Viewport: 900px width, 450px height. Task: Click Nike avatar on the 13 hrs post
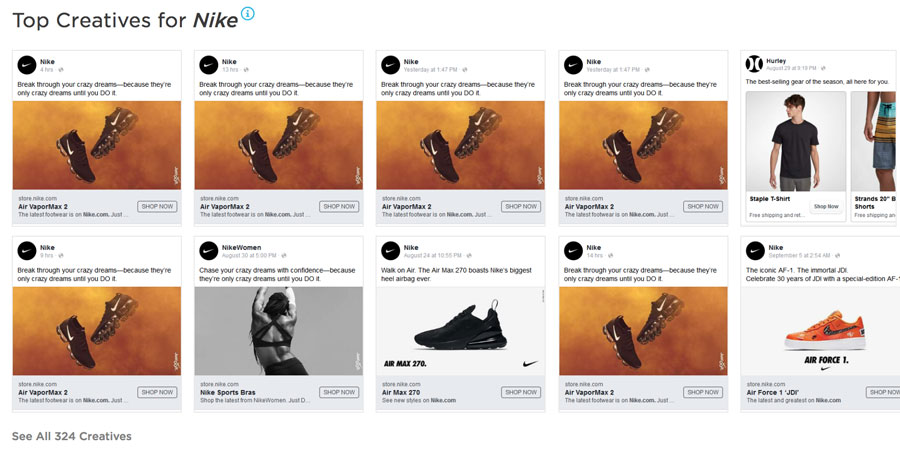tap(208, 65)
